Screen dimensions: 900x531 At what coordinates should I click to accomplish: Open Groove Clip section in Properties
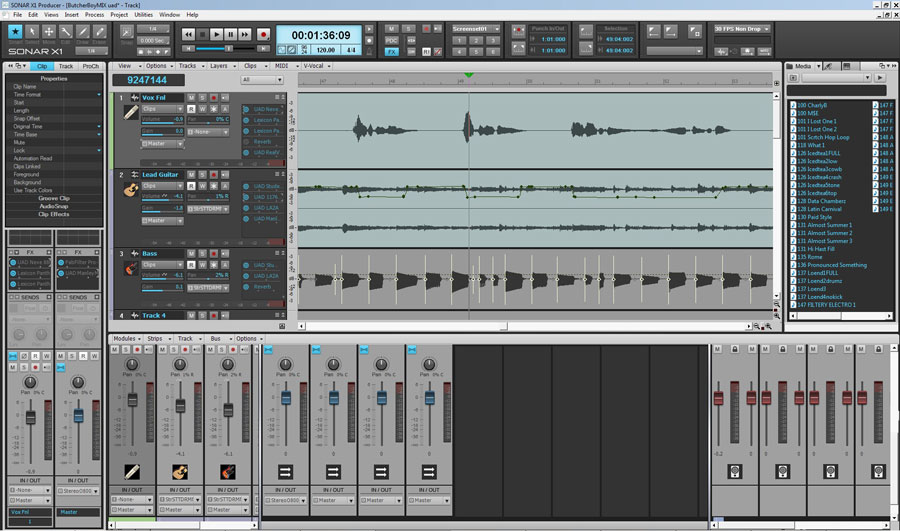54,198
